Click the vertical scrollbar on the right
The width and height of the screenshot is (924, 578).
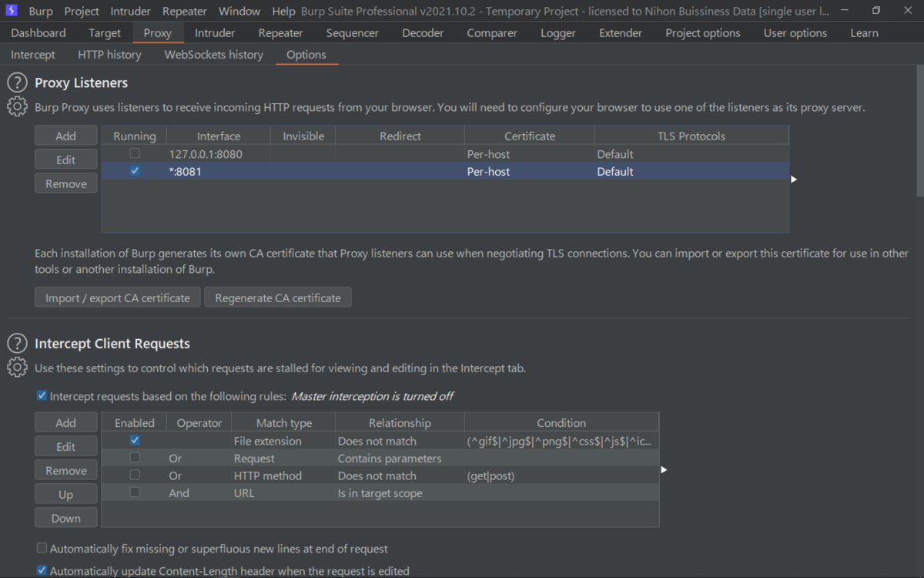(919, 131)
